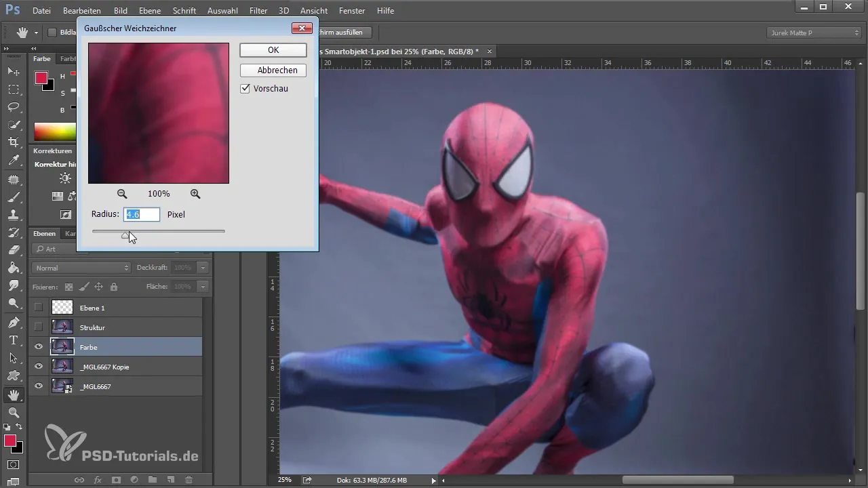This screenshot has width=868, height=488.
Task: Zoom out the blur dialog preview
Action: tap(122, 194)
